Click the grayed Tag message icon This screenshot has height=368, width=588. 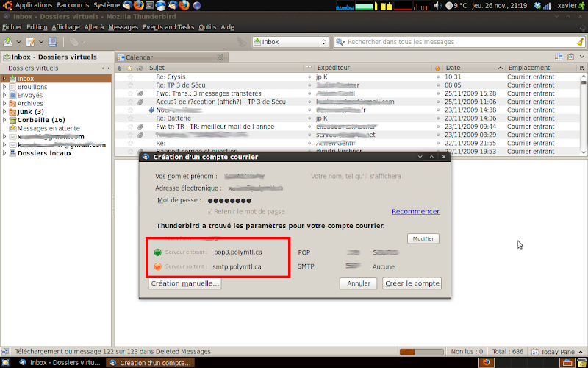point(74,42)
